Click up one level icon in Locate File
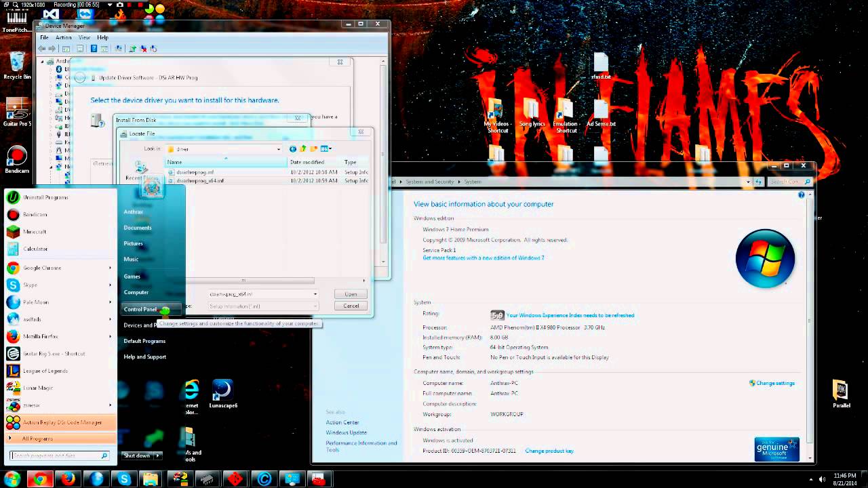This screenshot has height=488, width=868. pyautogui.click(x=303, y=148)
